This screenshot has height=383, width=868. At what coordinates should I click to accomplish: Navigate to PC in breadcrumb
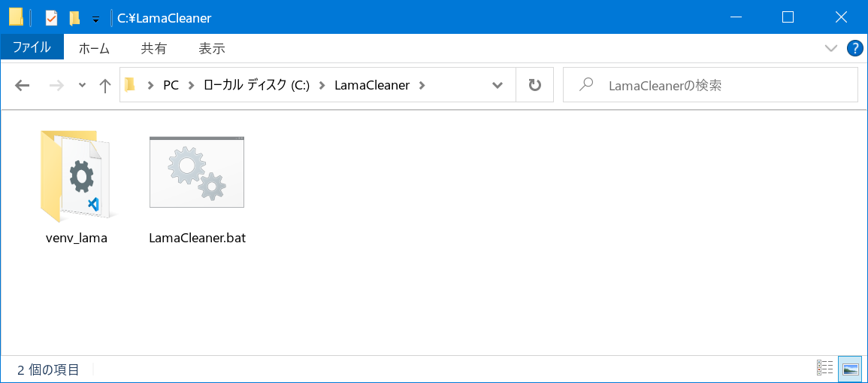coord(171,85)
